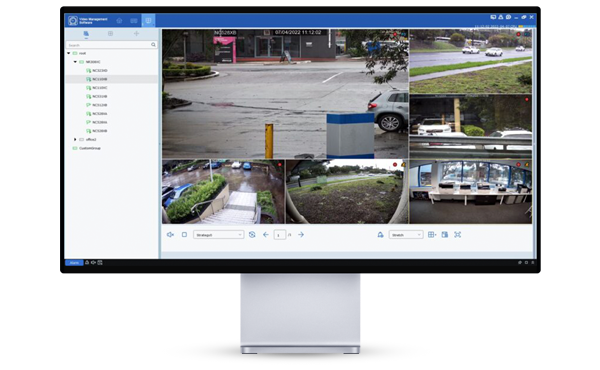Click pin icon in bottom-right status bar
The width and height of the screenshot is (600, 370).
click(x=520, y=262)
